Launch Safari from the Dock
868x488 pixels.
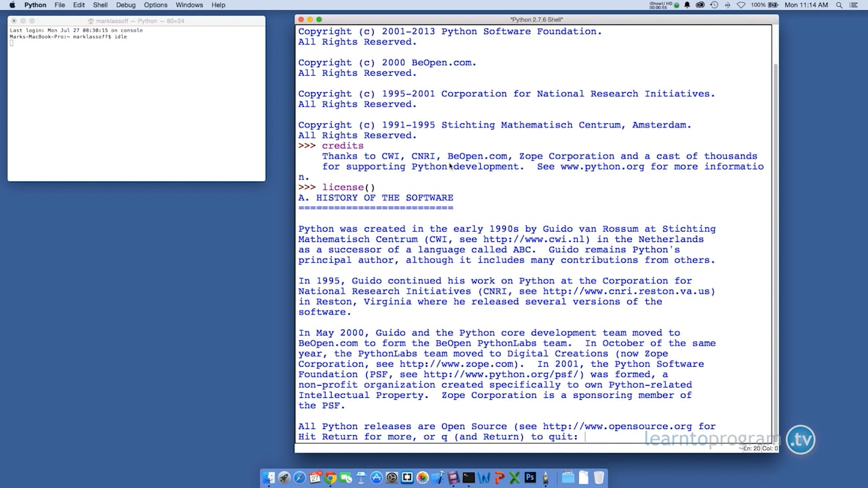(x=300, y=478)
